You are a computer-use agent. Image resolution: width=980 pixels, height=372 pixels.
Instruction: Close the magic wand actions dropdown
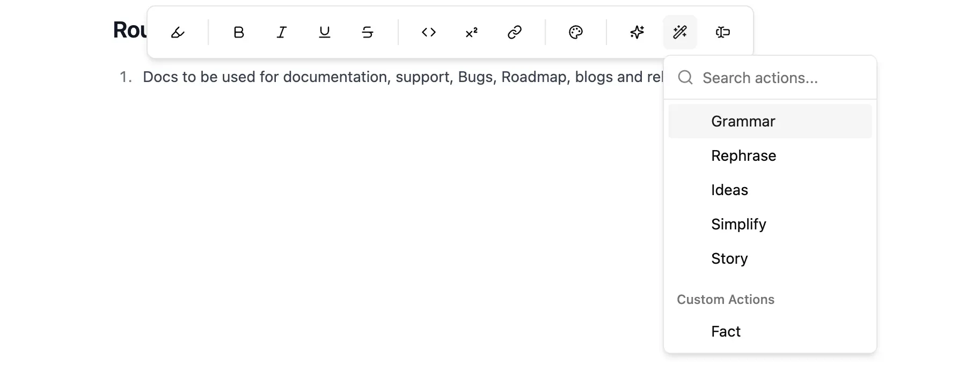click(x=680, y=33)
